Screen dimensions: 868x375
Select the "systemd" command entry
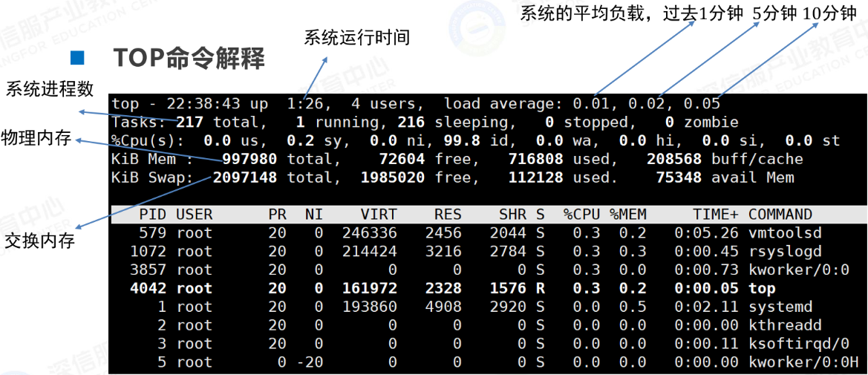tap(780, 307)
